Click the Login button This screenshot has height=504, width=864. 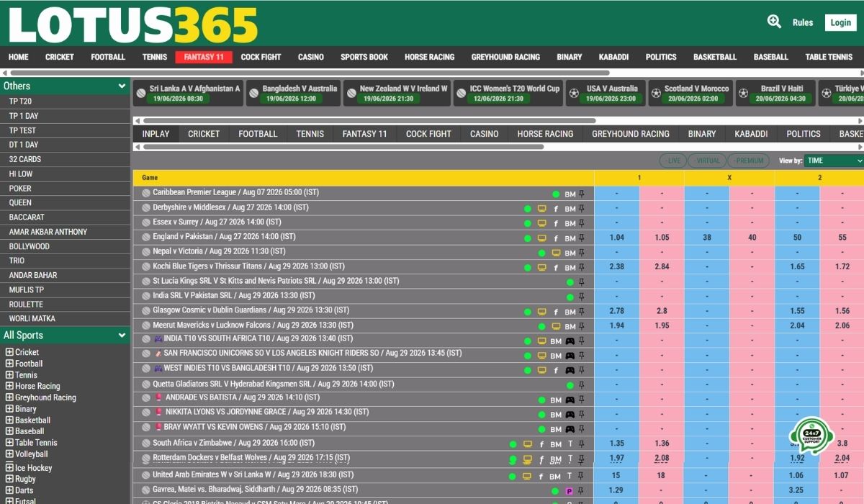[x=841, y=22]
